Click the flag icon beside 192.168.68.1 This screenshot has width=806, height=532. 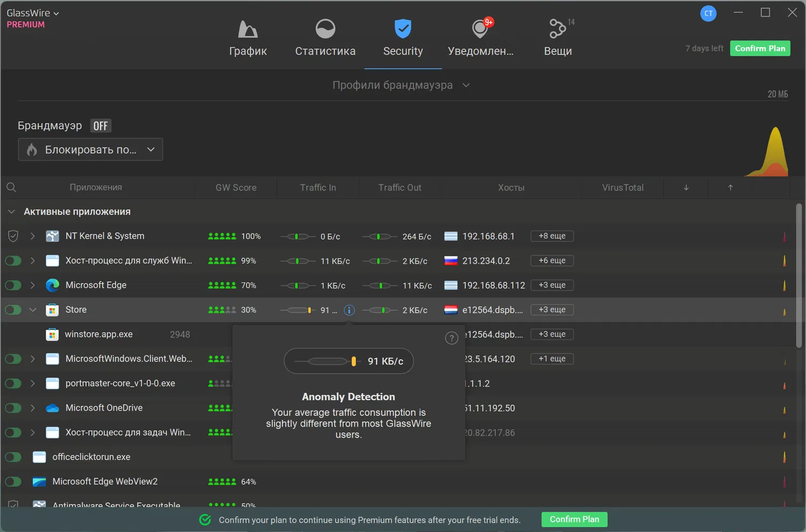coord(451,236)
